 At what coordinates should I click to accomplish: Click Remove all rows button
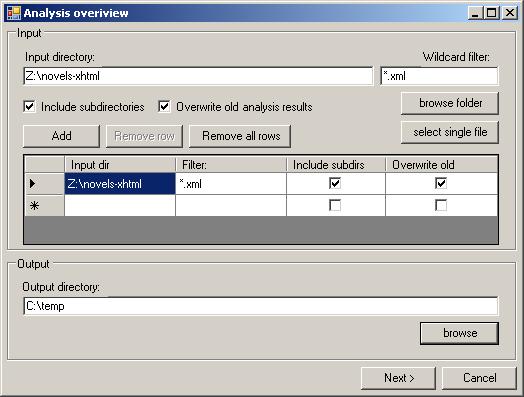tap(240, 136)
